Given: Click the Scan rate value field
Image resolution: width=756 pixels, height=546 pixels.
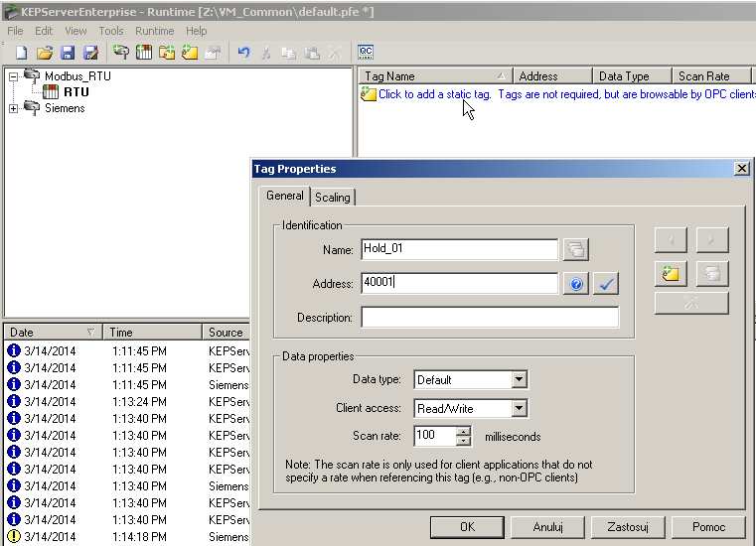Looking at the screenshot, I should pyautogui.click(x=435, y=436).
